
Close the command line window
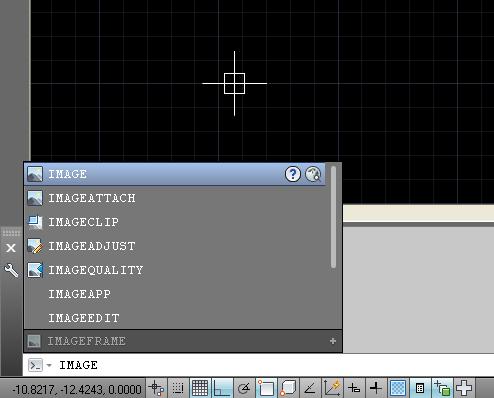[x=11, y=248]
